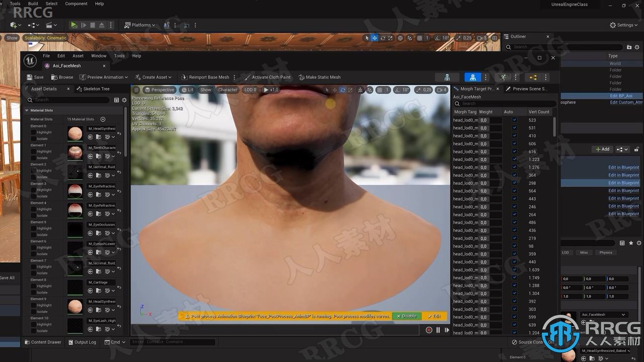644x362 pixels.
Task: Select the rotate gizmo in mesh viewport
Action: pos(343,90)
